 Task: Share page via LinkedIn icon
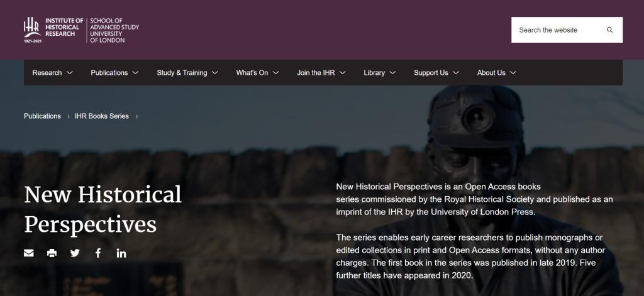(121, 253)
